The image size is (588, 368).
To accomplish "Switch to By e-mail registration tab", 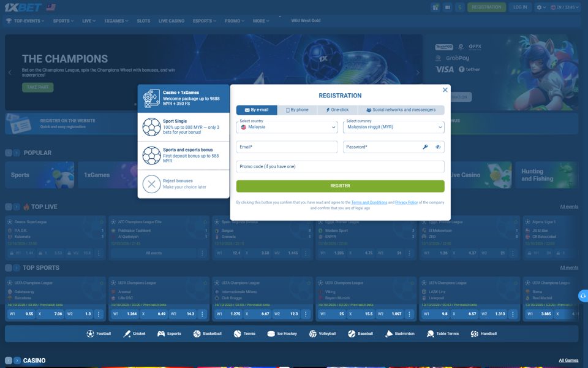I will pos(257,110).
